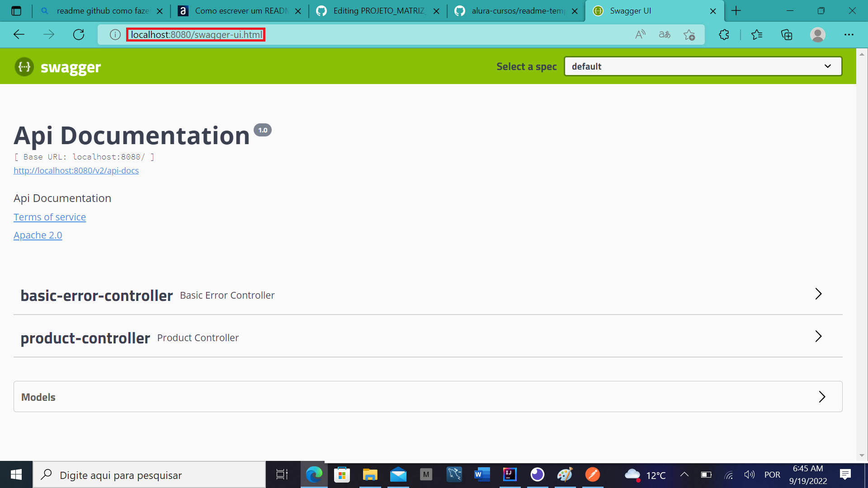
Task: Open the page translate icon
Action: point(665,34)
